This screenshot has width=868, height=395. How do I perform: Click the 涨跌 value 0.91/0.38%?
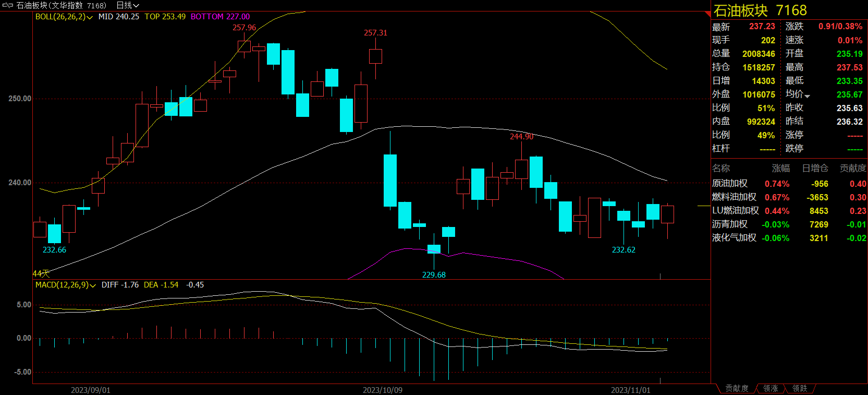point(840,27)
